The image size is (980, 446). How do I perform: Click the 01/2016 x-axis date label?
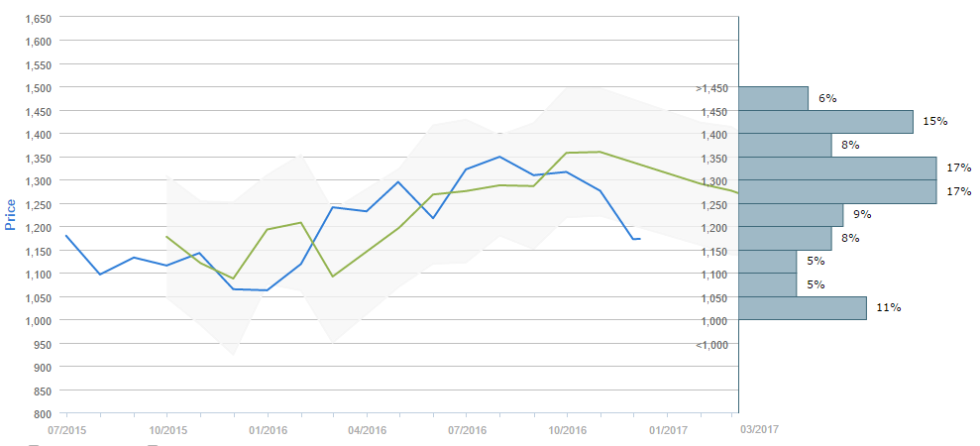pyautogui.click(x=267, y=430)
